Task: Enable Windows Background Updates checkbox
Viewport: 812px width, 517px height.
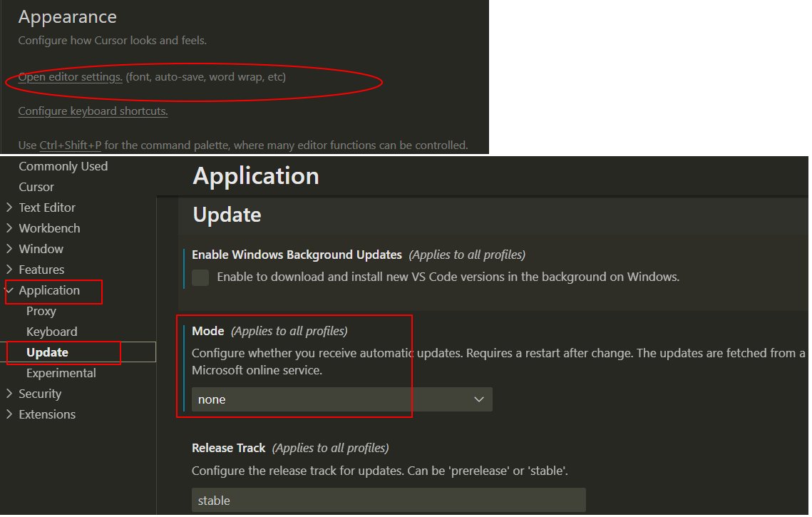Action: (200, 277)
